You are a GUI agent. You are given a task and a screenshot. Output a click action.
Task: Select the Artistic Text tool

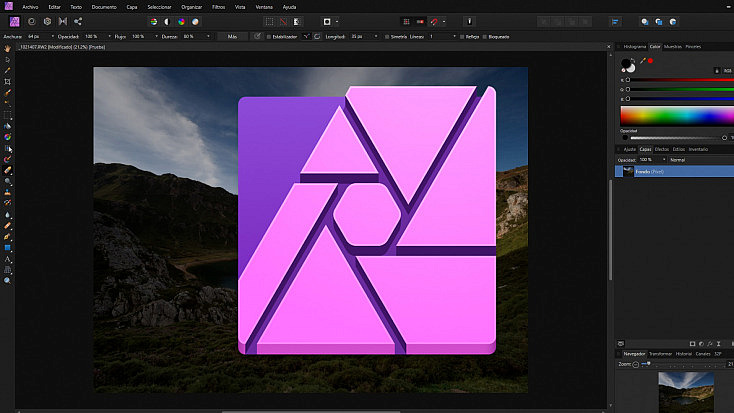click(7, 259)
